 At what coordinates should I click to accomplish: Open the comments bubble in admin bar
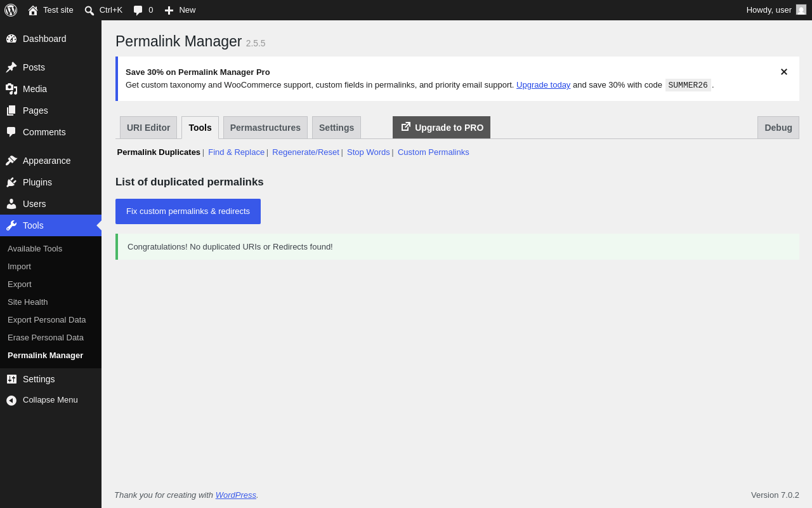click(x=138, y=10)
